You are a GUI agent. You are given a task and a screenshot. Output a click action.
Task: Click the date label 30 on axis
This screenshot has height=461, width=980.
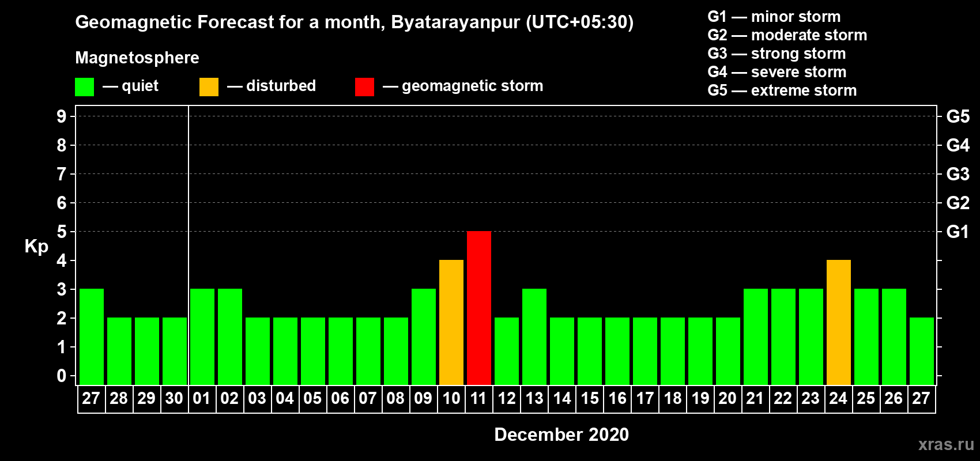(174, 399)
